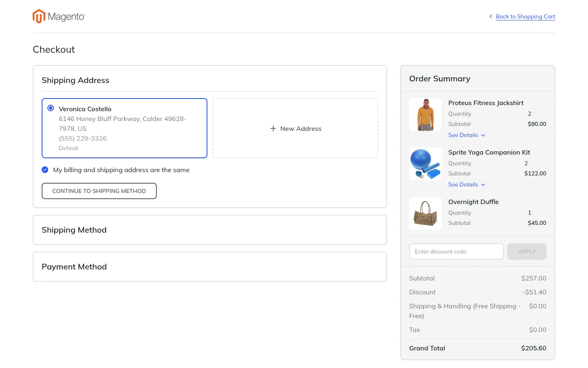The image size is (588, 368).
Task: Click the $122.00 yoga kit subtotal
Action: (x=535, y=173)
